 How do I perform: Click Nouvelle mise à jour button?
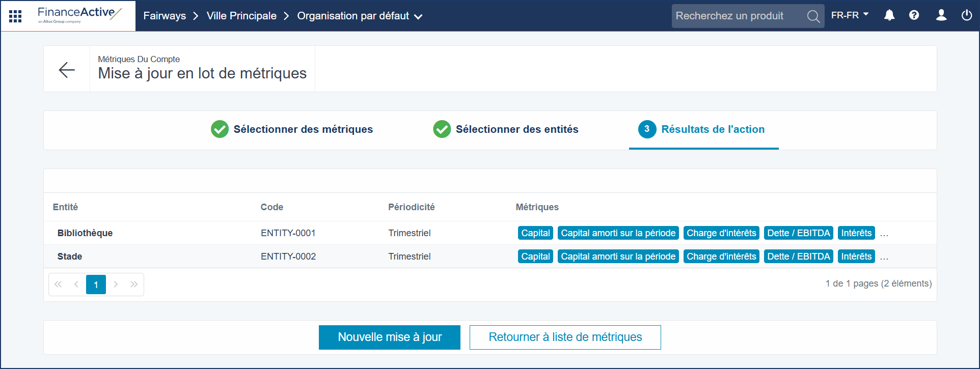coord(390,337)
